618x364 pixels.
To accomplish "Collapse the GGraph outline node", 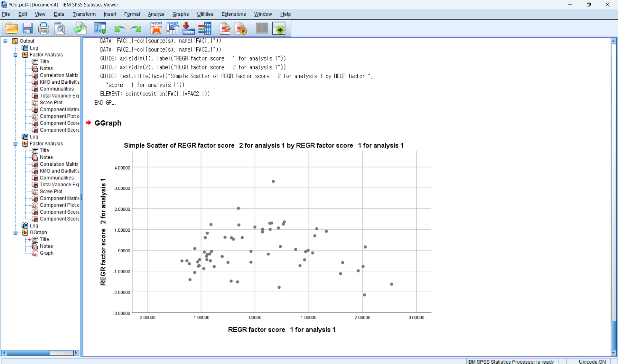I will pyautogui.click(x=15, y=233).
